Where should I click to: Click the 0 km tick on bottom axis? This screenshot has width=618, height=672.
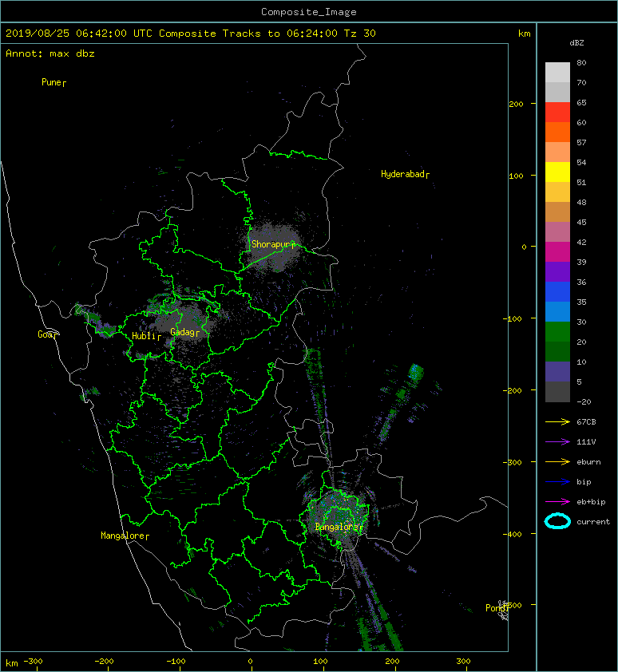click(x=251, y=662)
